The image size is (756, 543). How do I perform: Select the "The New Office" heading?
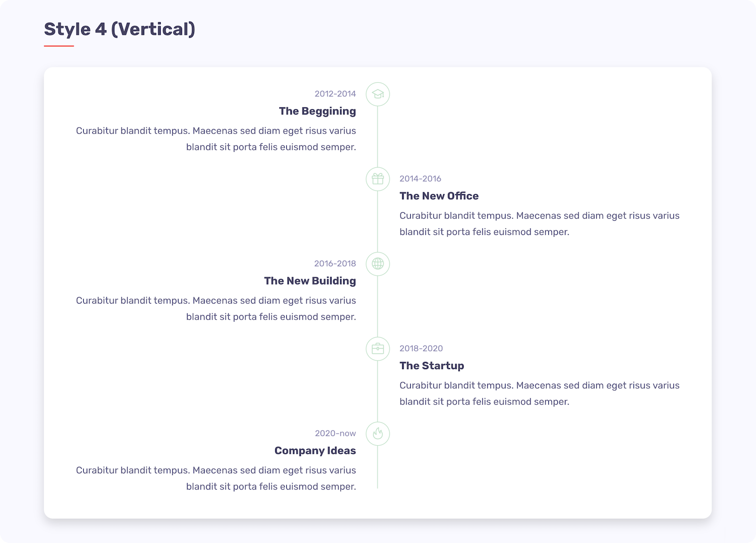coord(439,196)
